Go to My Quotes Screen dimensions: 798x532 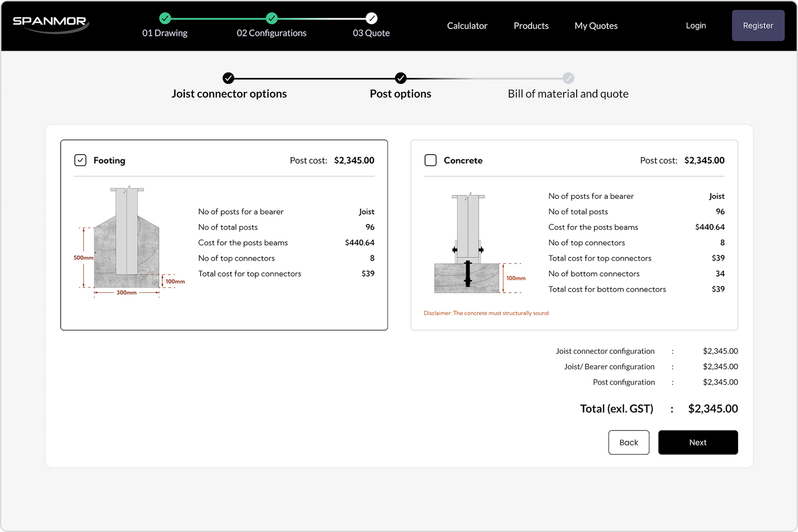click(x=596, y=26)
